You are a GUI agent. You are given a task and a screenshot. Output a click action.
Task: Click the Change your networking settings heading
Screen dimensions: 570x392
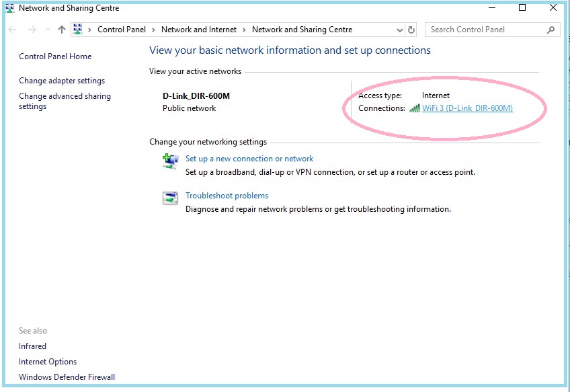tap(208, 142)
